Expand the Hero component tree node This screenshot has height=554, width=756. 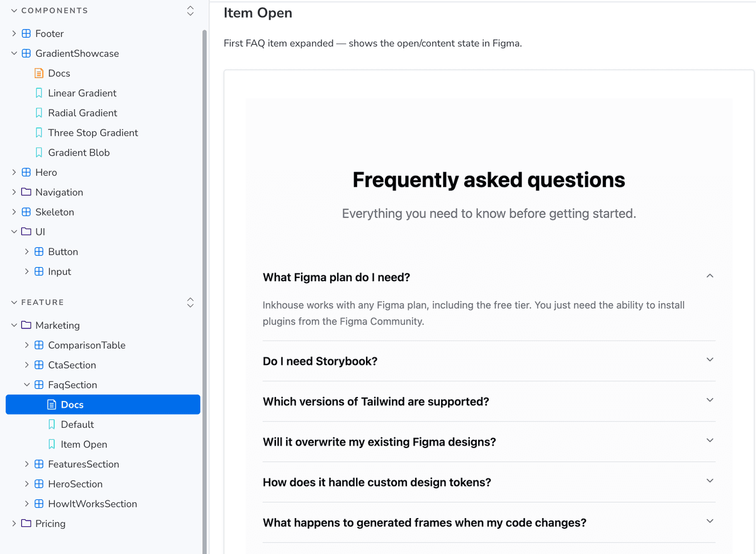[14, 173]
